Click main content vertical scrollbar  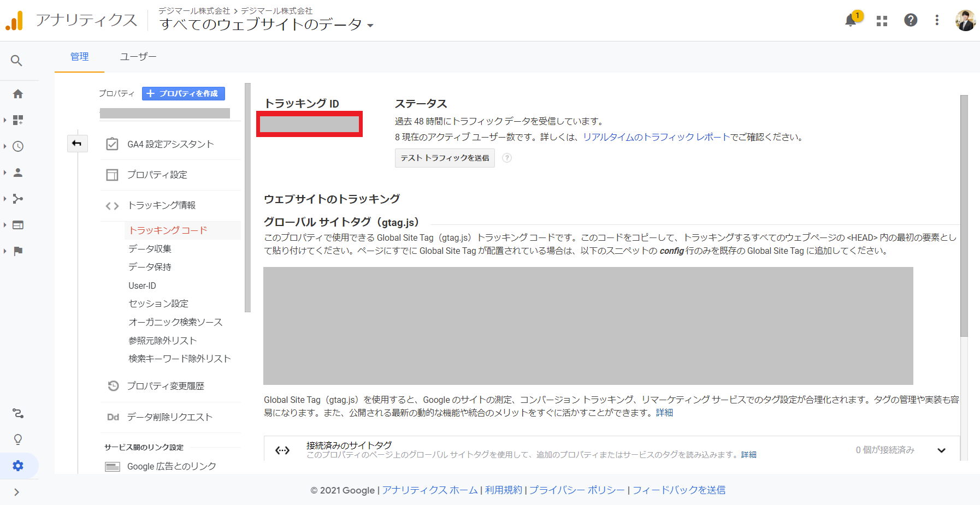[964, 216]
